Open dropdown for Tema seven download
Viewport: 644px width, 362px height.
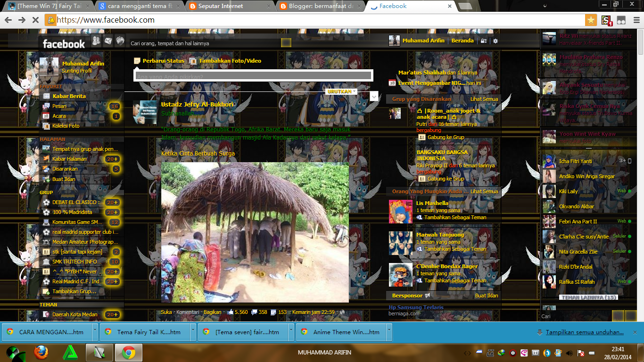click(291, 332)
